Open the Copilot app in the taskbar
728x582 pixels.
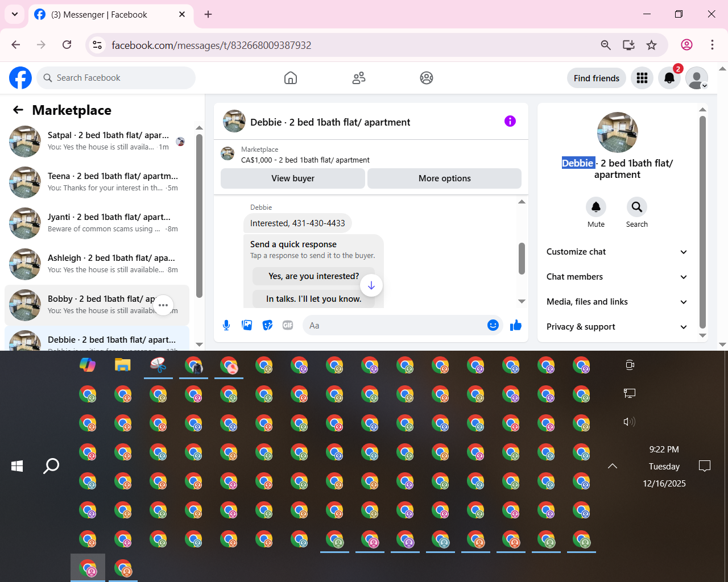[x=88, y=365]
